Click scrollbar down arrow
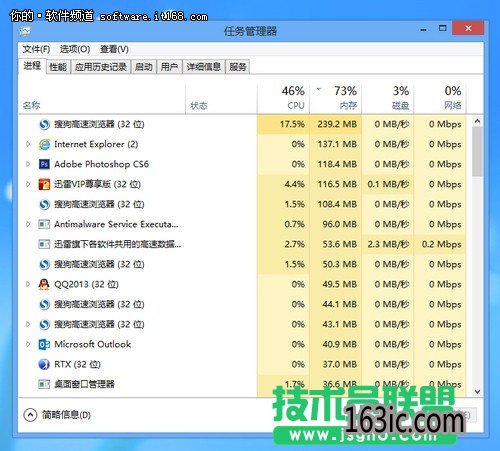 477,391
